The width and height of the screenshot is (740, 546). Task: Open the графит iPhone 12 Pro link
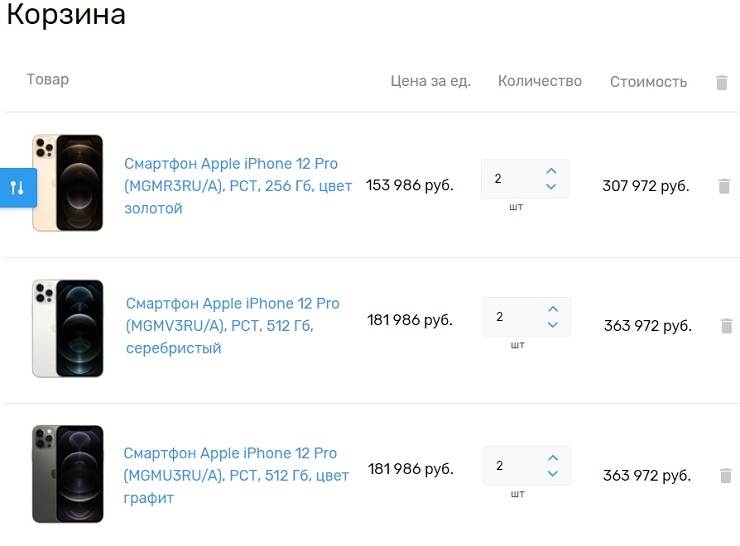(236, 475)
